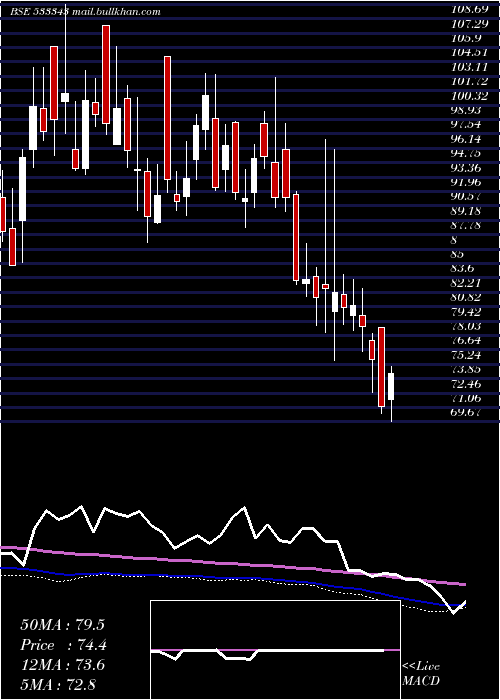500x700 pixels.
Task: Click the 80.82 price axis label
Action: coord(466,297)
